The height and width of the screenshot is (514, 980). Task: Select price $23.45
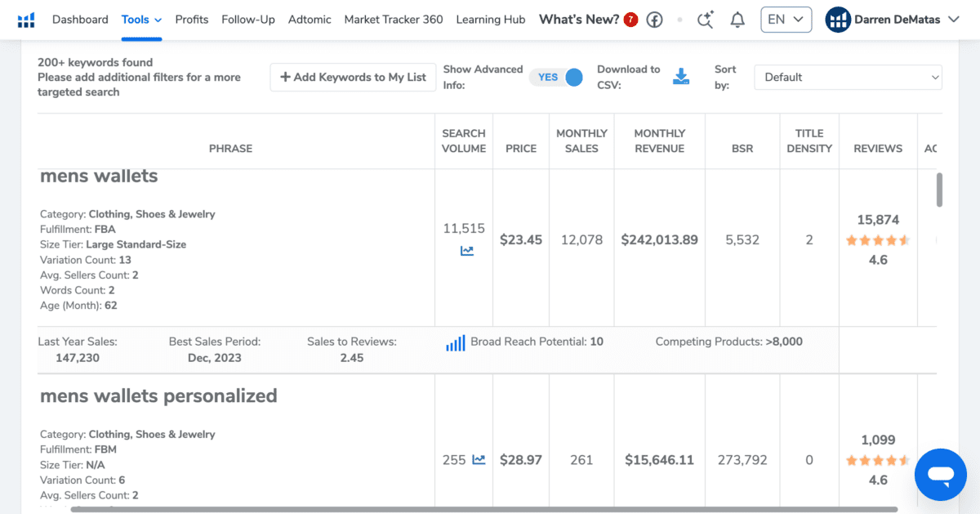[521, 240]
